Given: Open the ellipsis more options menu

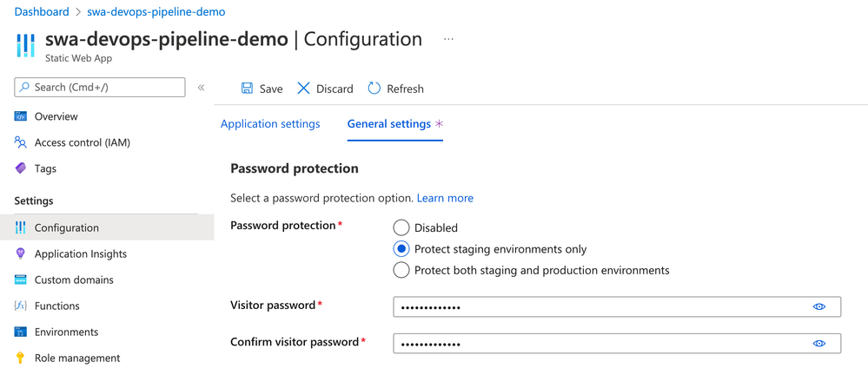Looking at the screenshot, I should click(x=448, y=40).
